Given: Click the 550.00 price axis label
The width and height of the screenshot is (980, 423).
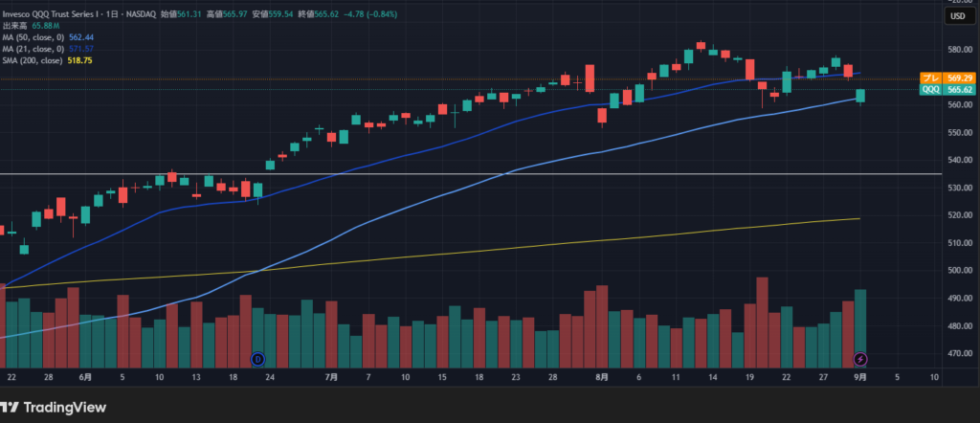Looking at the screenshot, I should pyautogui.click(x=960, y=132).
